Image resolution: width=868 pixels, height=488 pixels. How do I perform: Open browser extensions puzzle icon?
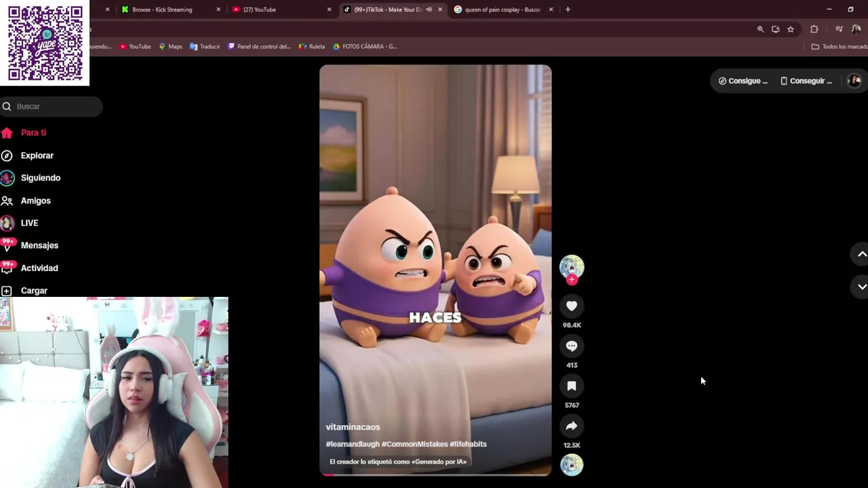(x=814, y=29)
